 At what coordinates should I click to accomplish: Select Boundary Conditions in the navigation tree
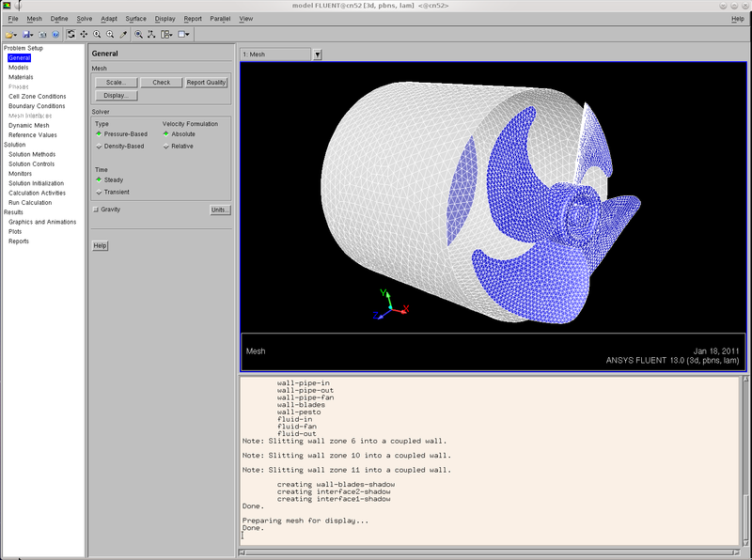click(x=37, y=106)
